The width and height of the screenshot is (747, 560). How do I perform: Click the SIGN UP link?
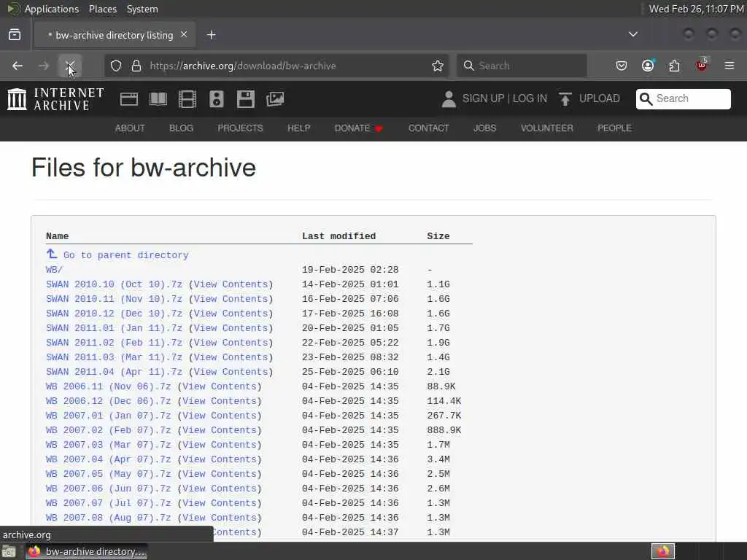[x=483, y=98]
